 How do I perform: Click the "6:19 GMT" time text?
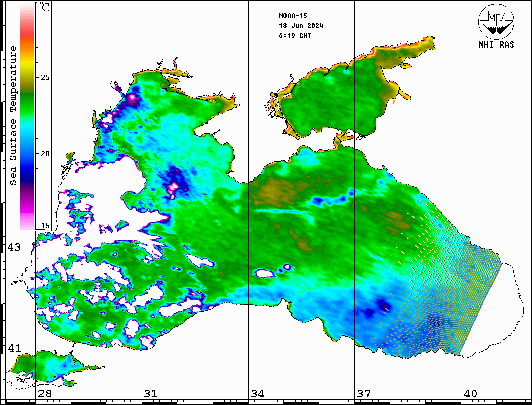(295, 35)
